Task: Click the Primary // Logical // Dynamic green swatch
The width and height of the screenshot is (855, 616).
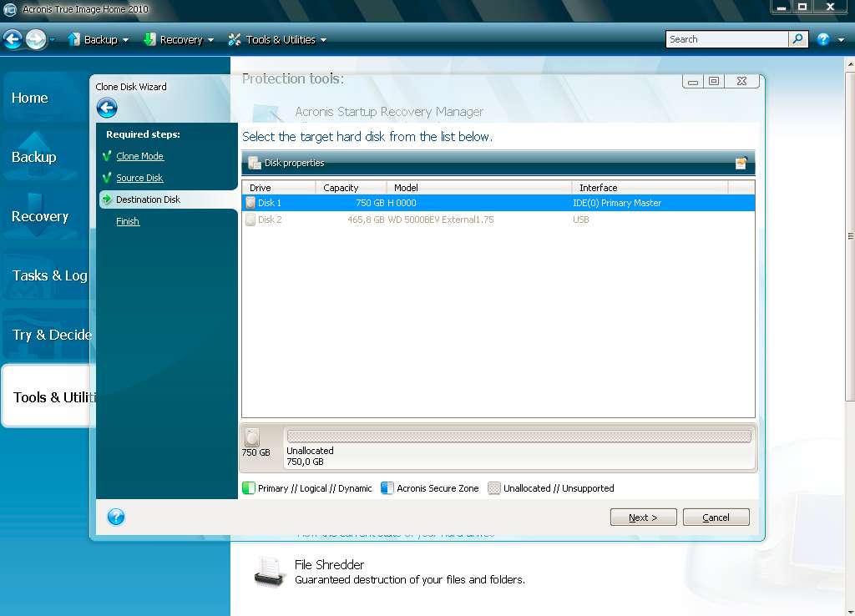Action: [x=249, y=488]
